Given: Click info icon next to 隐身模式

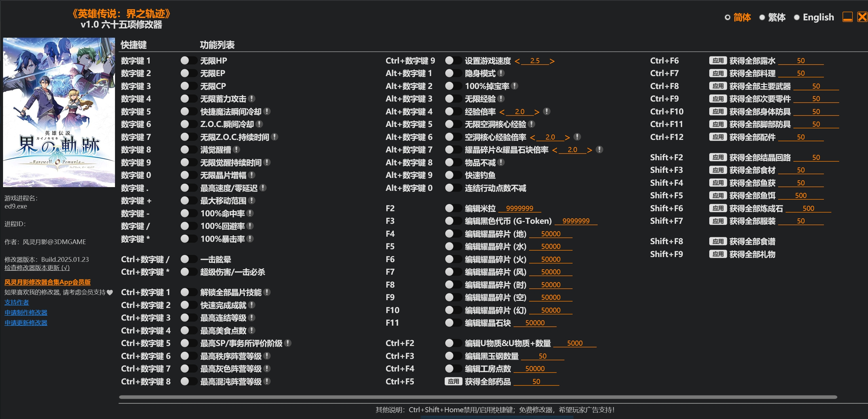Looking at the screenshot, I should tap(501, 73).
